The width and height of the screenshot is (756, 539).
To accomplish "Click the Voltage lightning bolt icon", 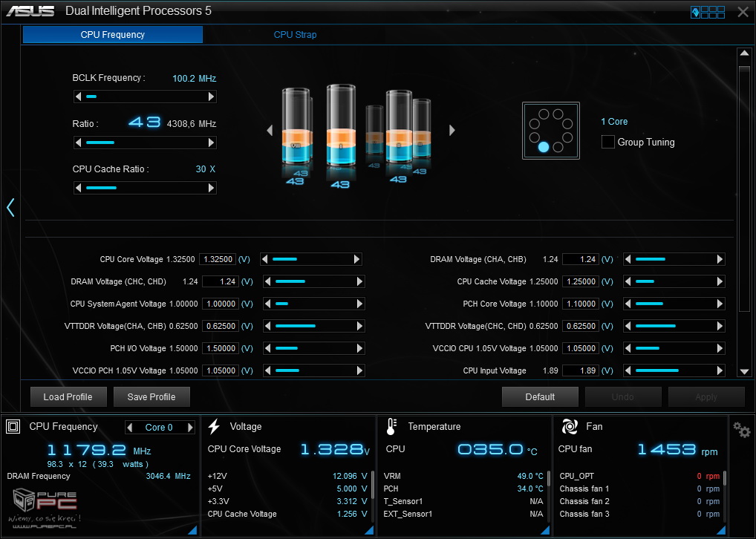I will pyautogui.click(x=214, y=426).
